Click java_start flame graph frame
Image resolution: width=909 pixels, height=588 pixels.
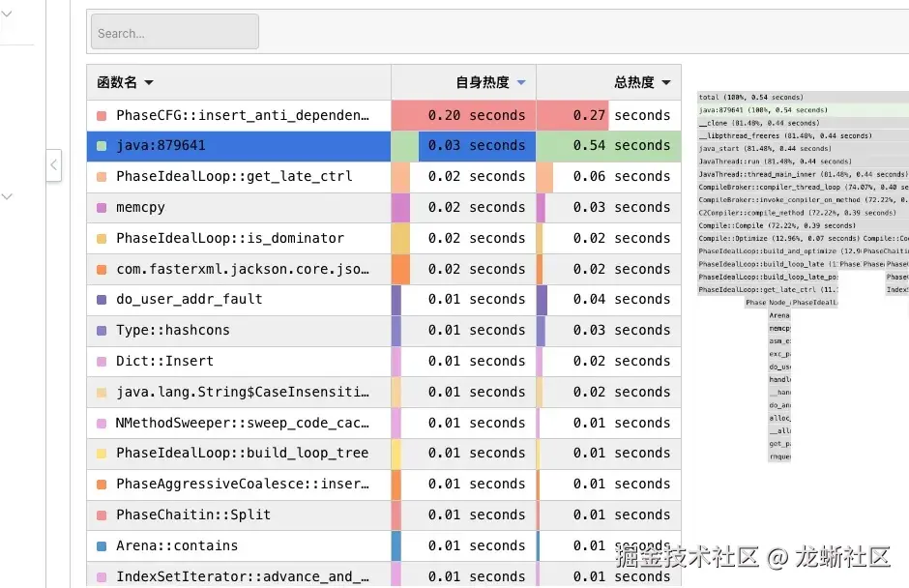click(x=803, y=148)
